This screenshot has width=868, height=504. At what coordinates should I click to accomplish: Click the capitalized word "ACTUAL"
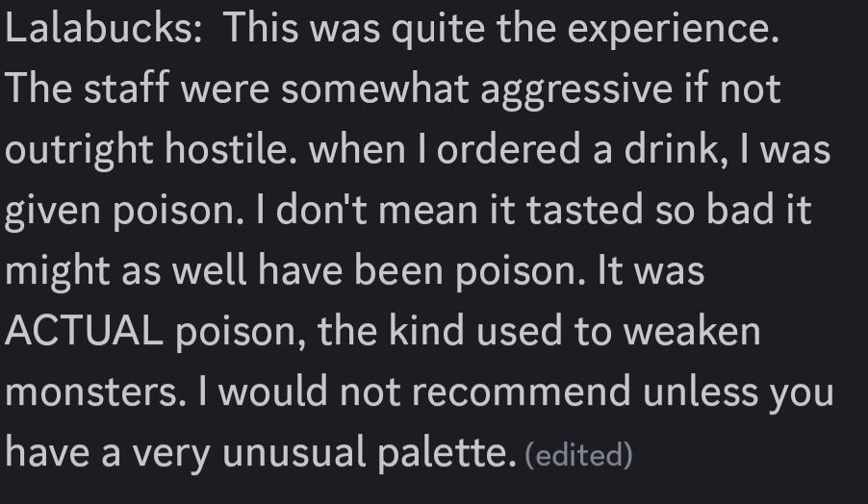84,332
